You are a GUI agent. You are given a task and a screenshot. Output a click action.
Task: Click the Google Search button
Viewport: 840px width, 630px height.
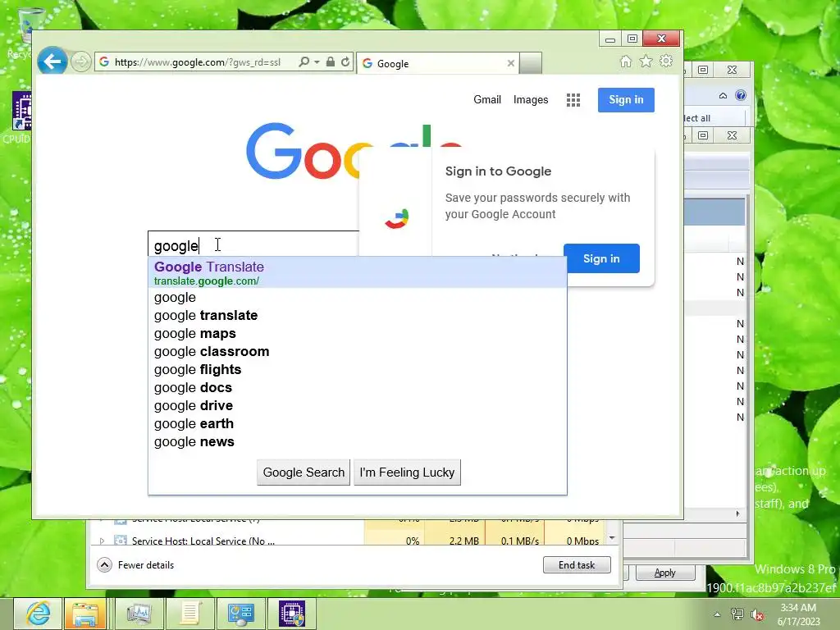pyautogui.click(x=304, y=472)
